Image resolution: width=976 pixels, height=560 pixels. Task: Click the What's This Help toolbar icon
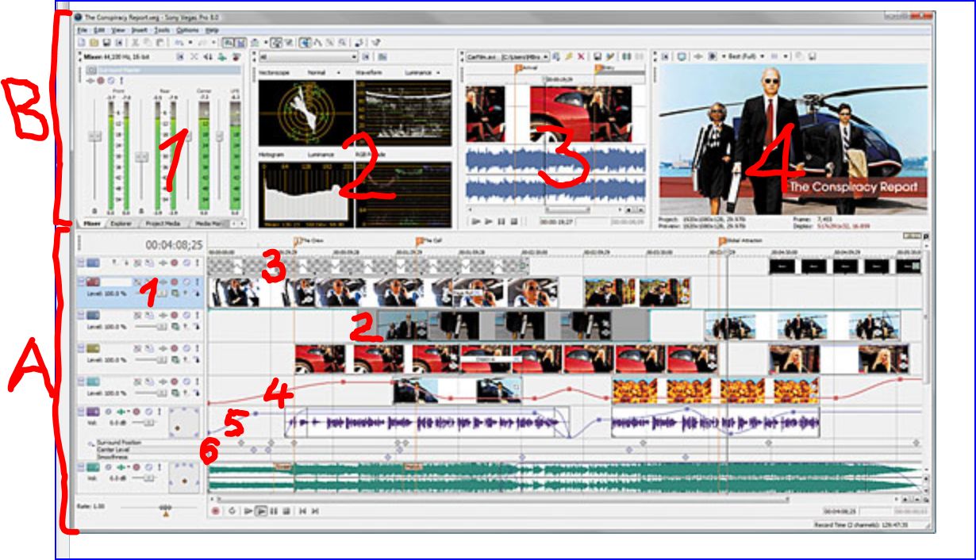click(375, 43)
